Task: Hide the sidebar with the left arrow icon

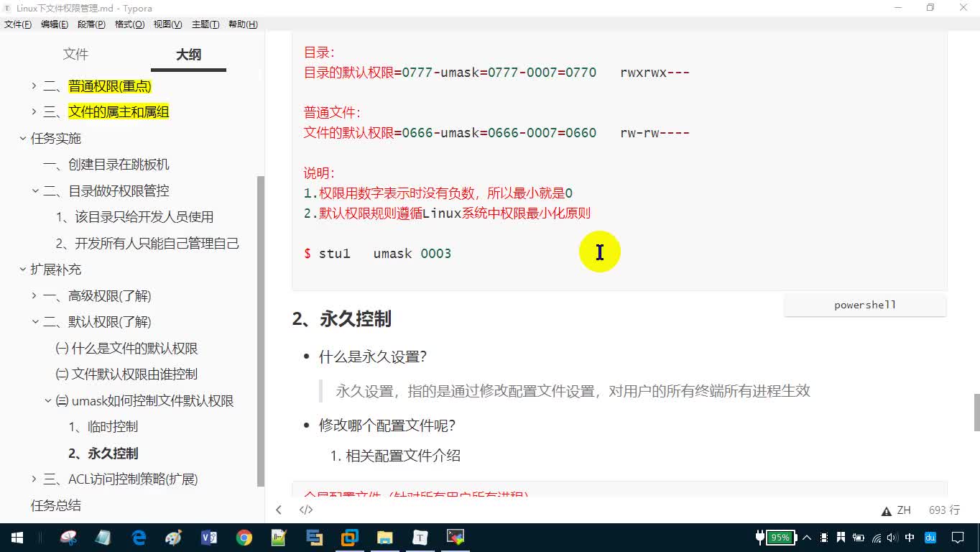Action: click(x=279, y=510)
